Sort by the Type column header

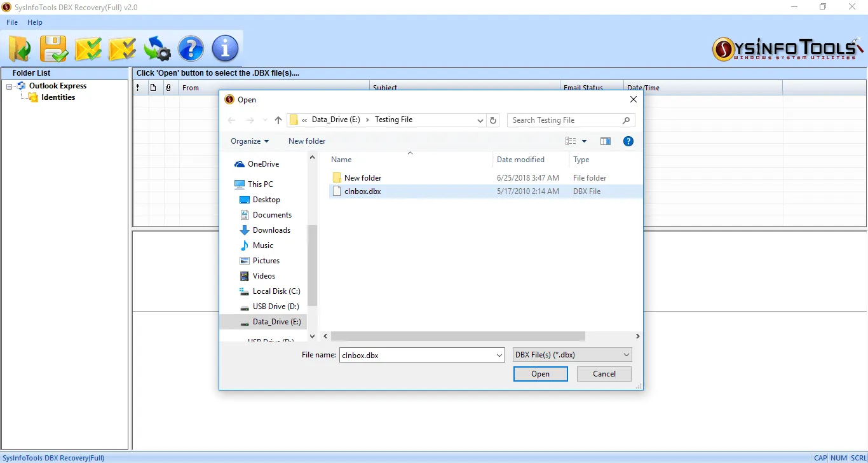[x=606, y=160]
